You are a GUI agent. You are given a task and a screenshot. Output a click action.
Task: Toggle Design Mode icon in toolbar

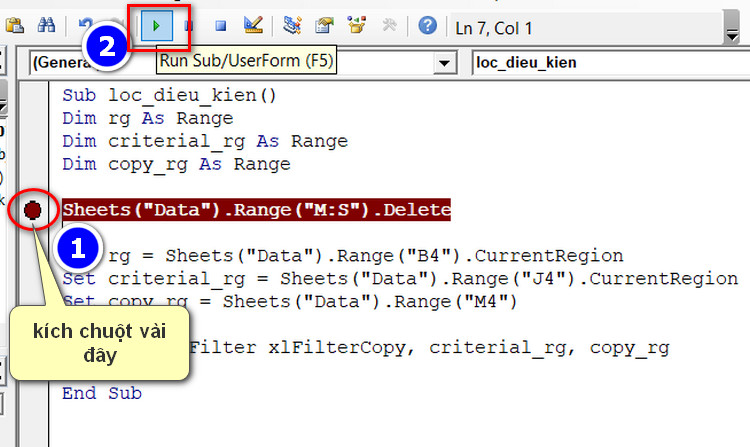click(x=253, y=25)
